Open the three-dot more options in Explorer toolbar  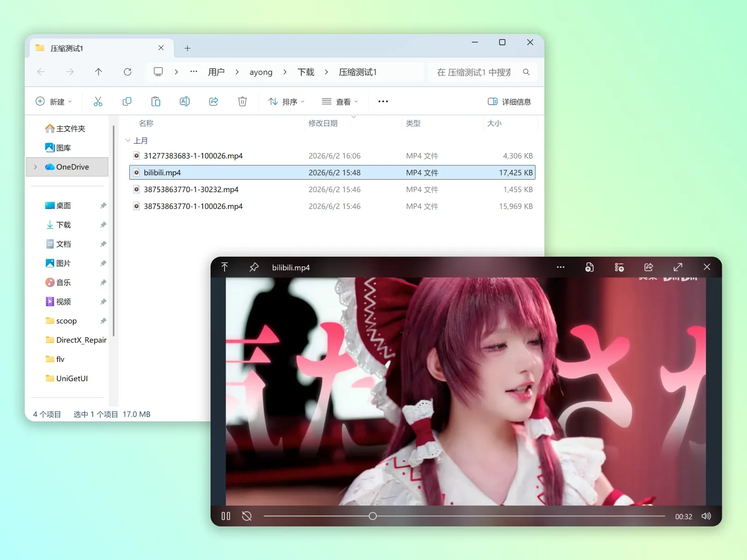(x=383, y=101)
